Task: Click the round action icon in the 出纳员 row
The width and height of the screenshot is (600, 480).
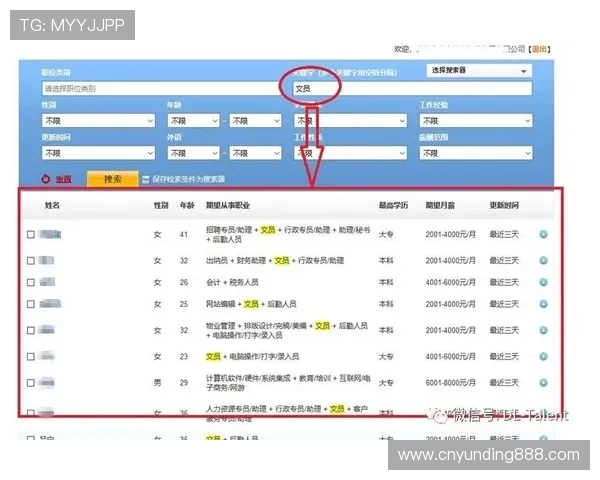Action: 543,261
